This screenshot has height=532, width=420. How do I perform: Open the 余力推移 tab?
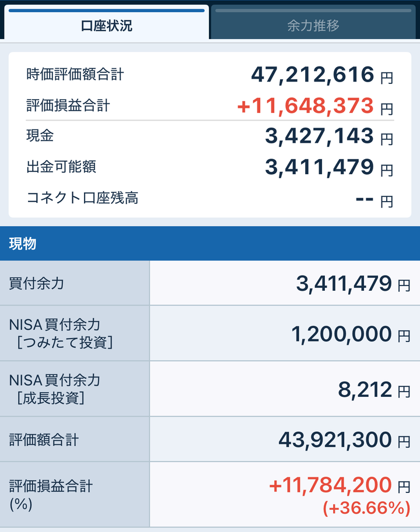[x=313, y=26]
